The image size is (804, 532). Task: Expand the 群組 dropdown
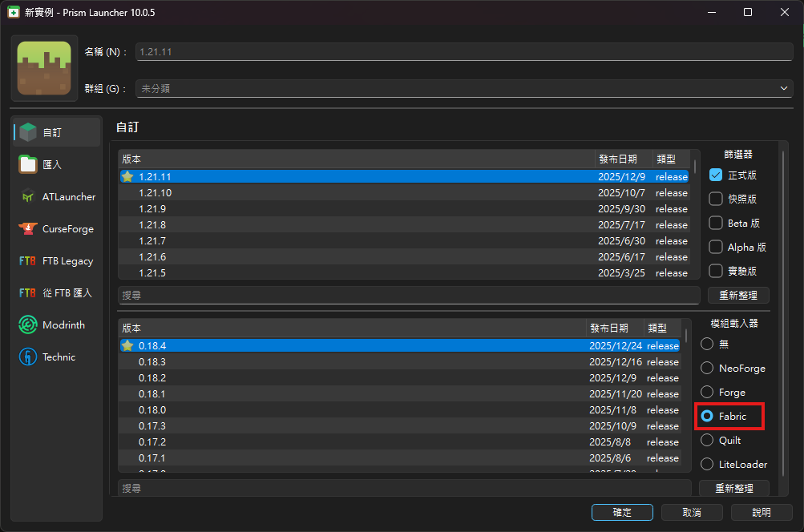click(x=785, y=89)
